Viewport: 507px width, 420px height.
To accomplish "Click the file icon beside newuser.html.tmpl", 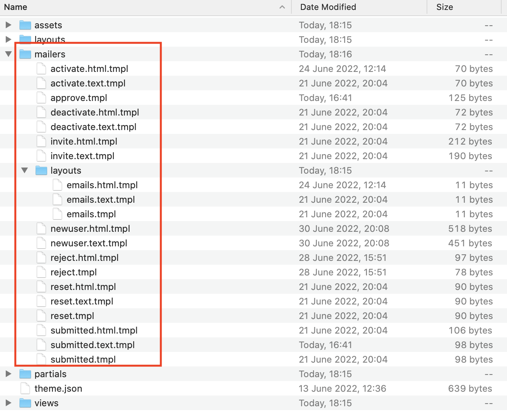I will pyautogui.click(x=41, y=228).
